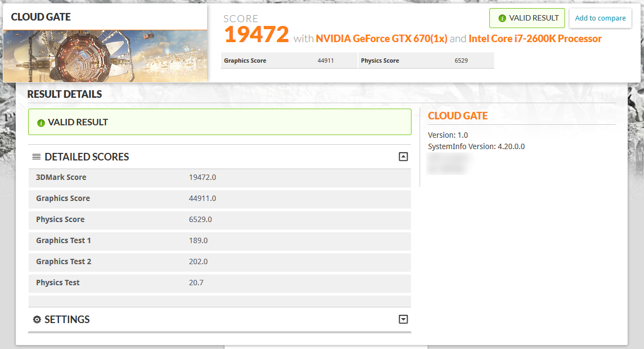
Task: Click the green info icon in VALID RESULT button
Action: tap(502, 18)
